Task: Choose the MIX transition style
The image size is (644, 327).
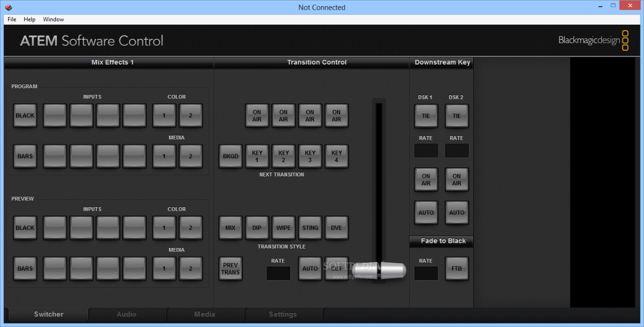Action: coord(230,228)
